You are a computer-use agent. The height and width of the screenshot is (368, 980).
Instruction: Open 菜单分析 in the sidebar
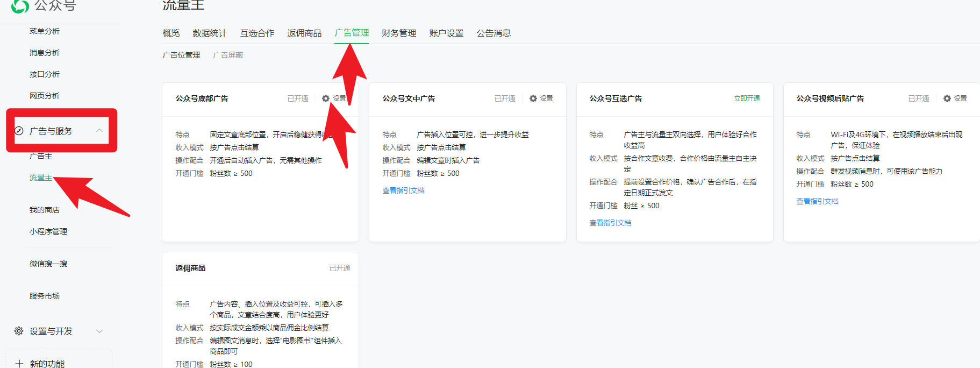coord(45,31)
